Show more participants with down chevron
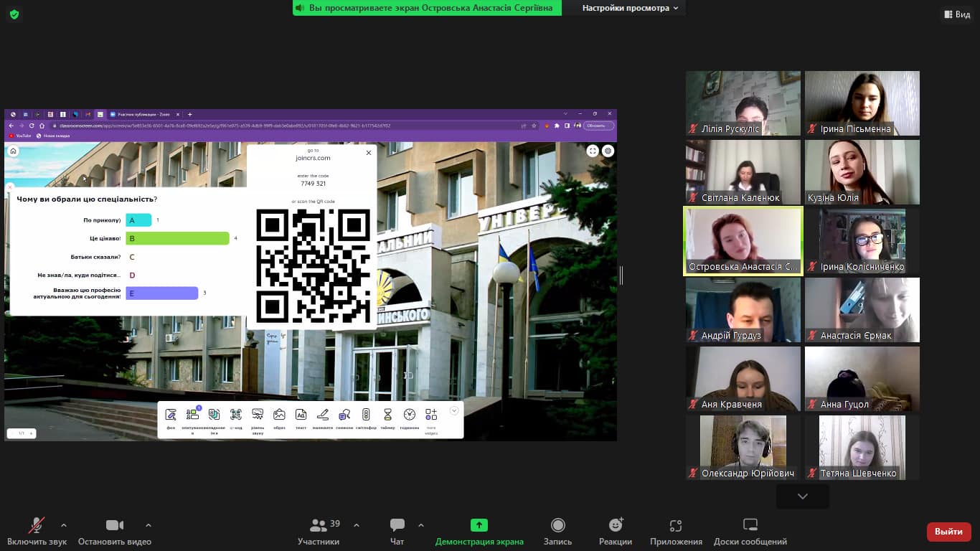This screenshot has width=980, height=551. pyautogui.click(x=802, y=496)
